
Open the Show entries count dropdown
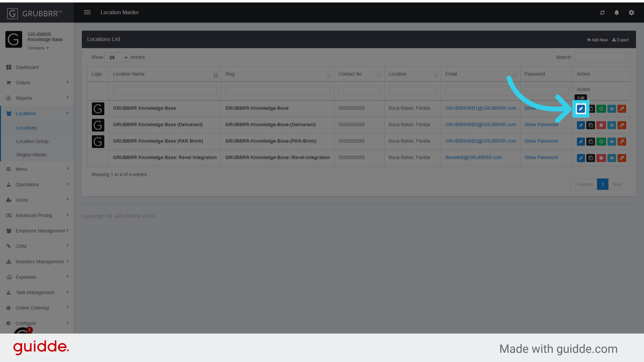pyautogui.click(x=117, y=57)
